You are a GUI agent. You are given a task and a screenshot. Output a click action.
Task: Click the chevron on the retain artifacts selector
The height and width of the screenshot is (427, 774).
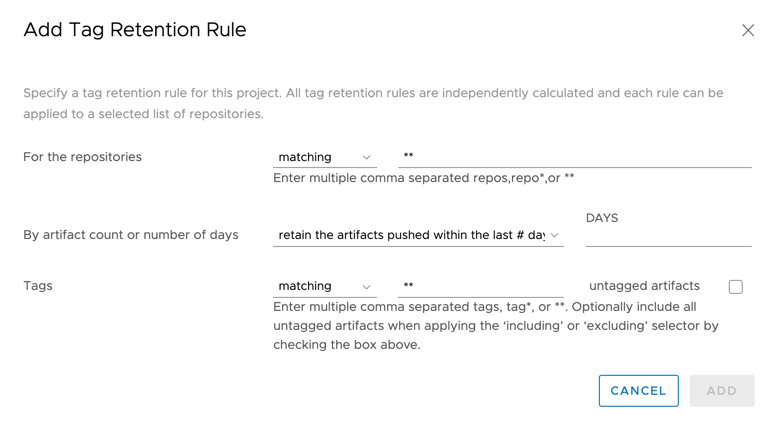554,236
